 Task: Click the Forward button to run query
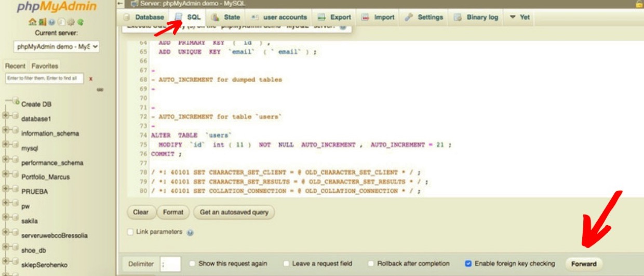coord(584,264)
